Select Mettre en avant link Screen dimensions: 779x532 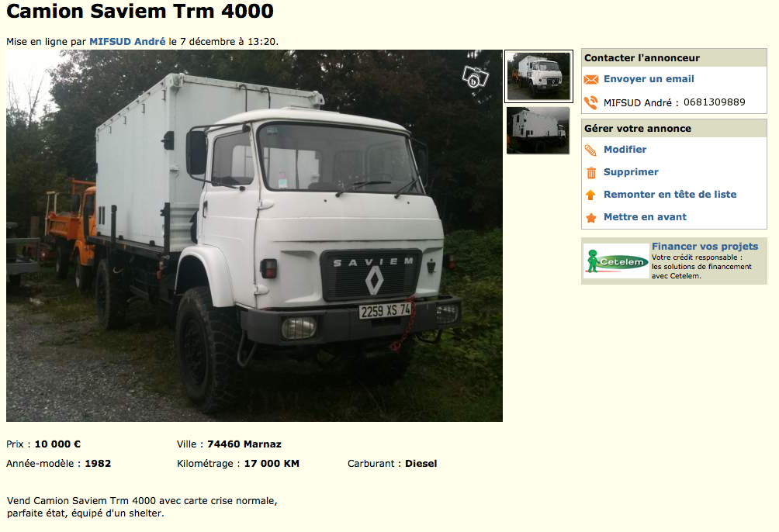[x=645, y=216]
